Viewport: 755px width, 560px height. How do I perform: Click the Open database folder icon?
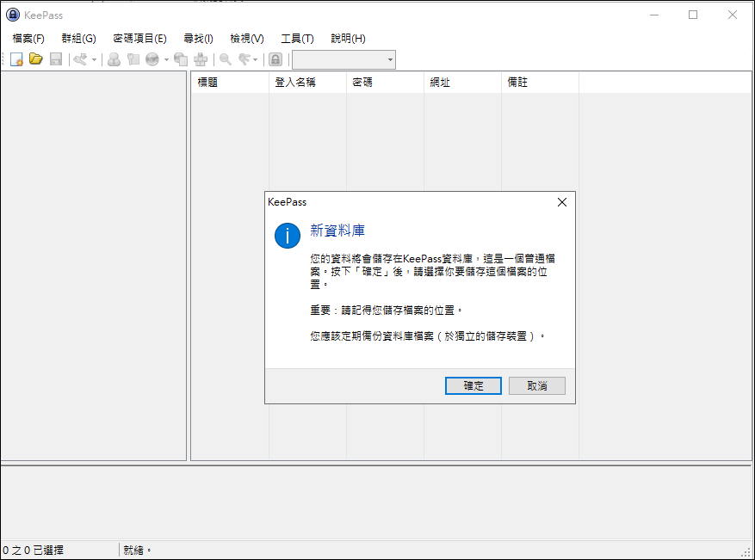35,59
